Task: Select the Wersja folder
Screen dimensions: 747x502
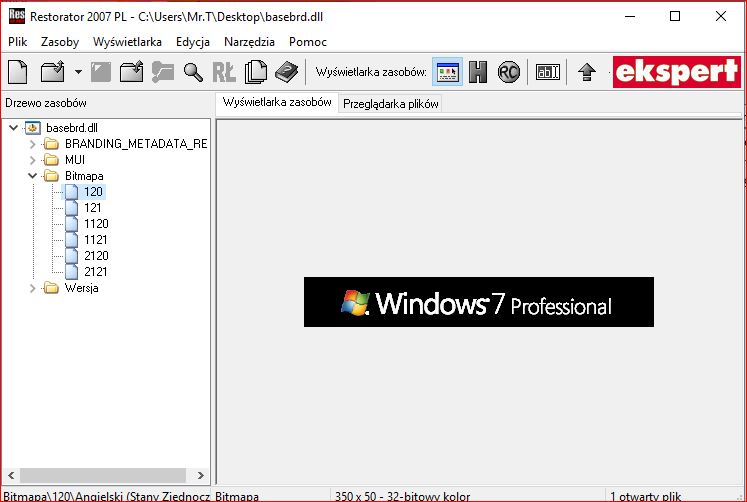Action: pos(81,288)
